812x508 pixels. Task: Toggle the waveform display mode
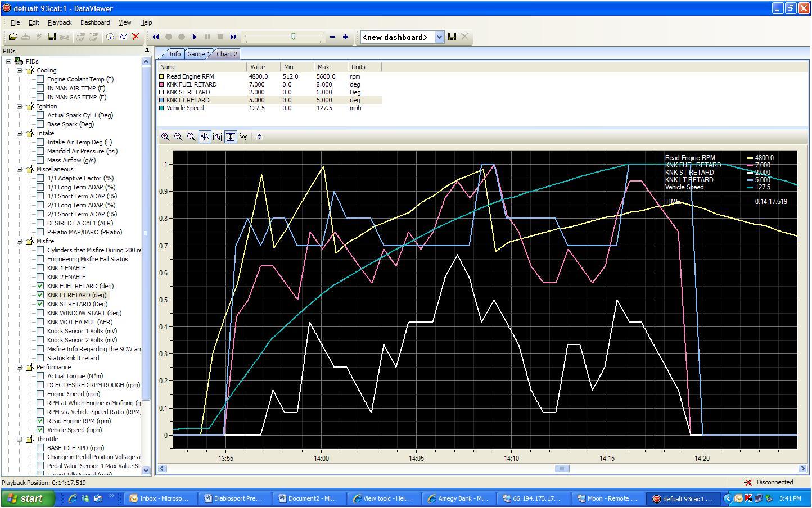pyautogui.click(x=205, y=137)
